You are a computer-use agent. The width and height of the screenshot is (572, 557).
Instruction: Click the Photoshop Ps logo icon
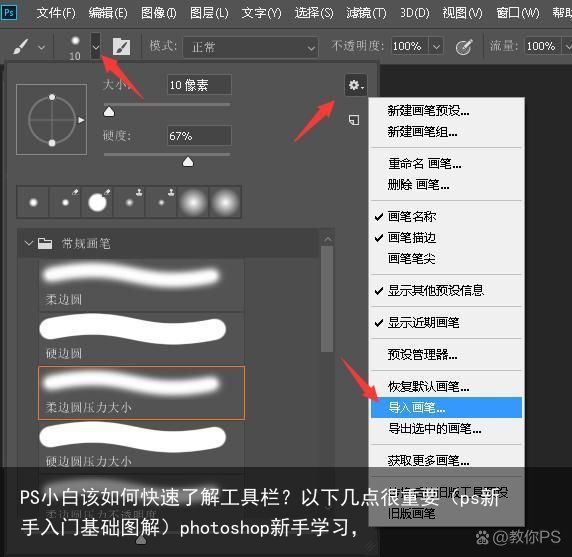[x=9, y=13]
